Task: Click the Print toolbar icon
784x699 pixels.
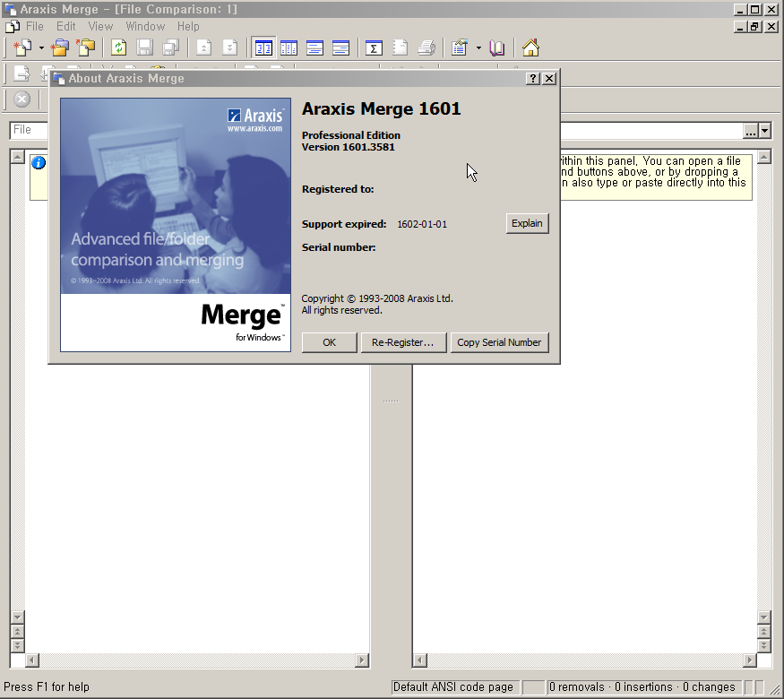Action: (x=426, y=48)
